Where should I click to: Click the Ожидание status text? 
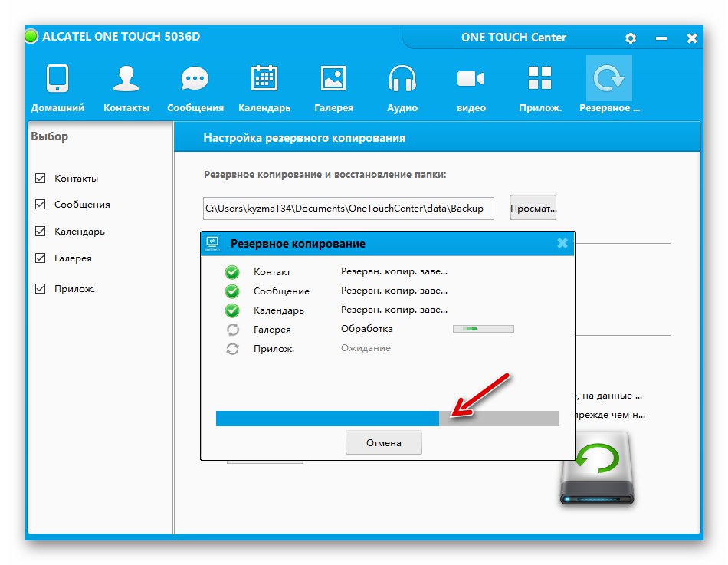click(366, 348)
